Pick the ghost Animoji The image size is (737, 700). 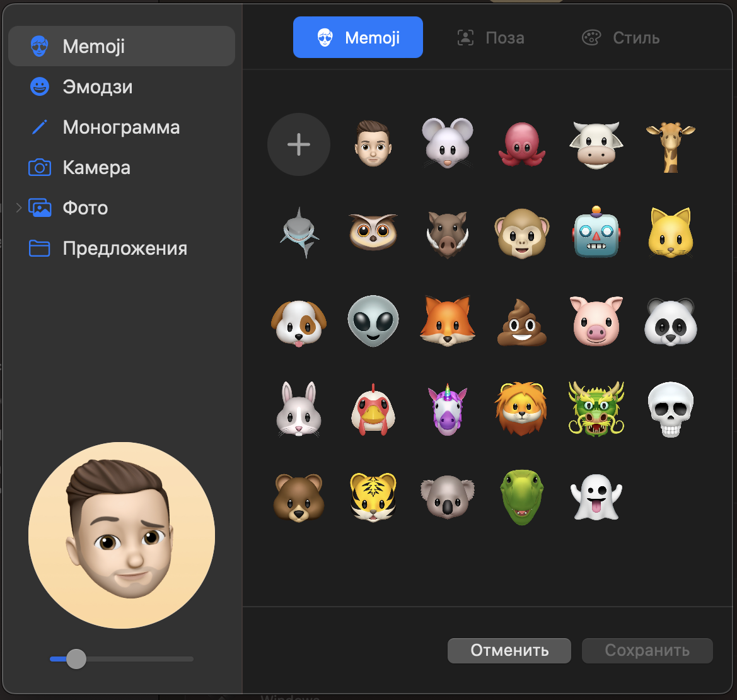(x=596, y=497)
